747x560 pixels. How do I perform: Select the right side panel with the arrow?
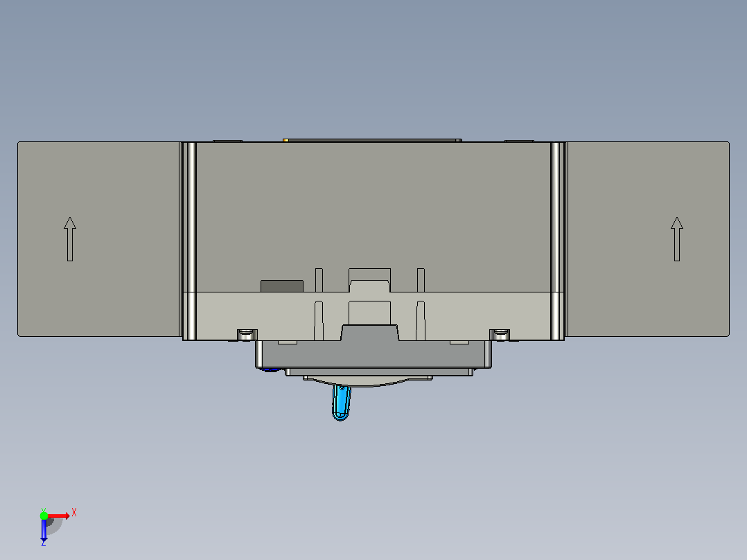[648, 239]
